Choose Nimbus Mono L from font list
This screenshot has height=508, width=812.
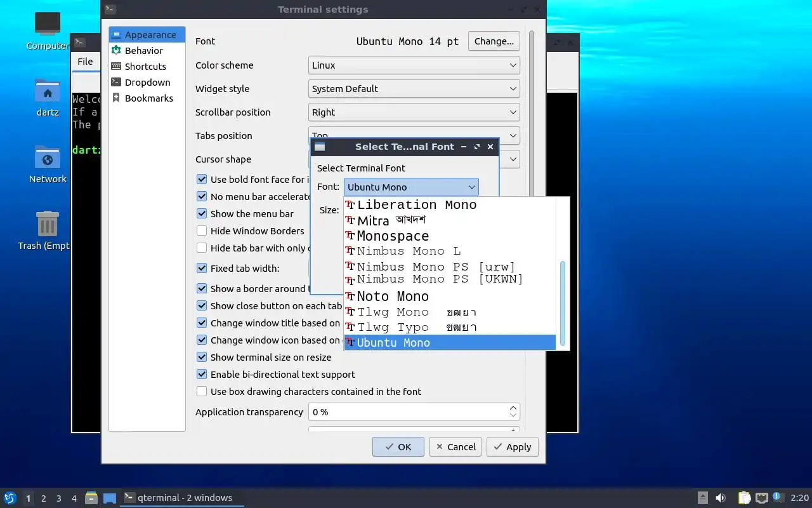tap(450, 251)
